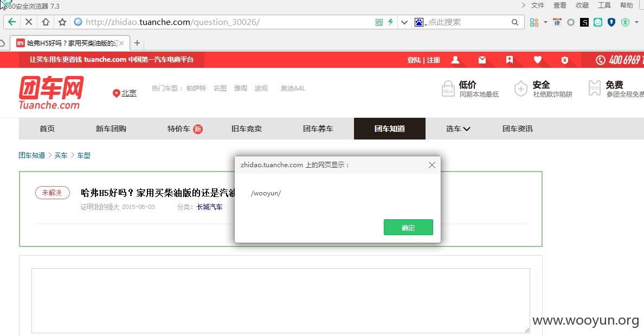Image resolution: width=644 pixels, height=336 pixels.
Task: Open the browser home page icon
Action: click(x=46, y=22)
